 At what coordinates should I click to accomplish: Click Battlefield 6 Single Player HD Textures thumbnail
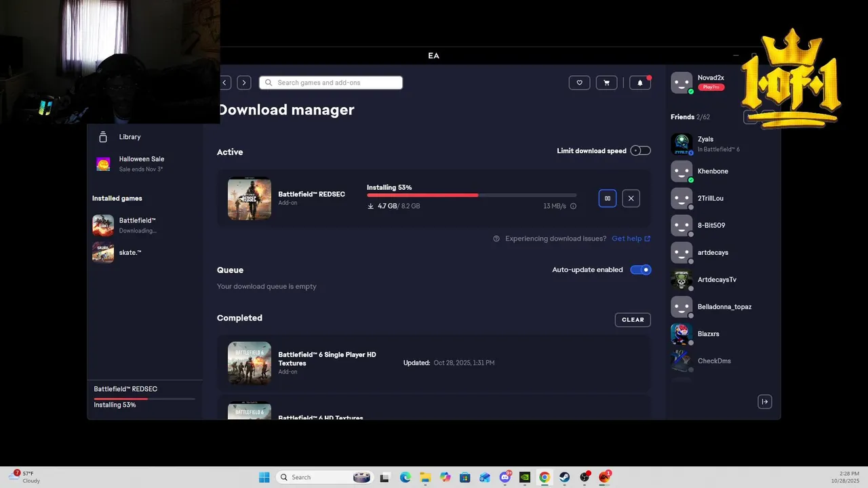point(250,363)
